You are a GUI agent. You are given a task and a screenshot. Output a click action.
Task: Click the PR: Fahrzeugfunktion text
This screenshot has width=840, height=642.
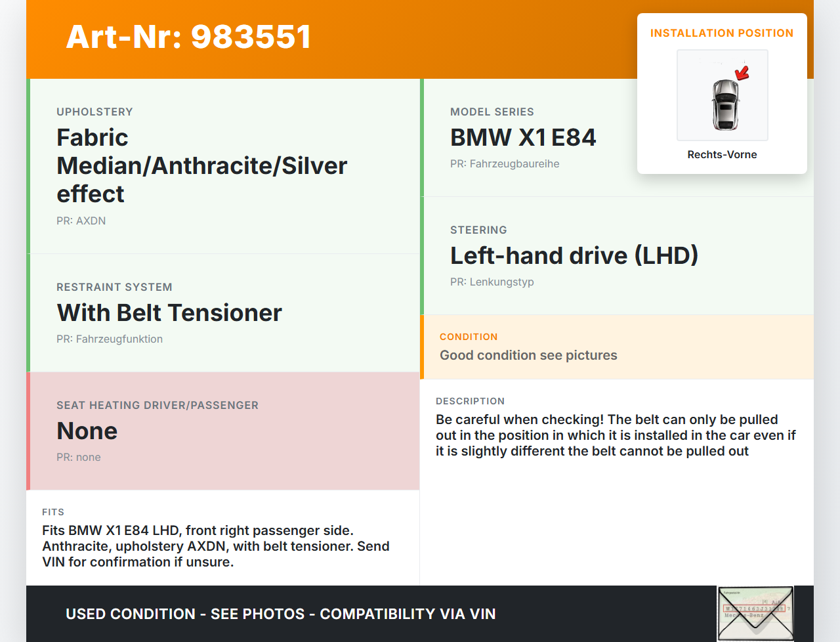pyautogui.click(x=110, y=339)
